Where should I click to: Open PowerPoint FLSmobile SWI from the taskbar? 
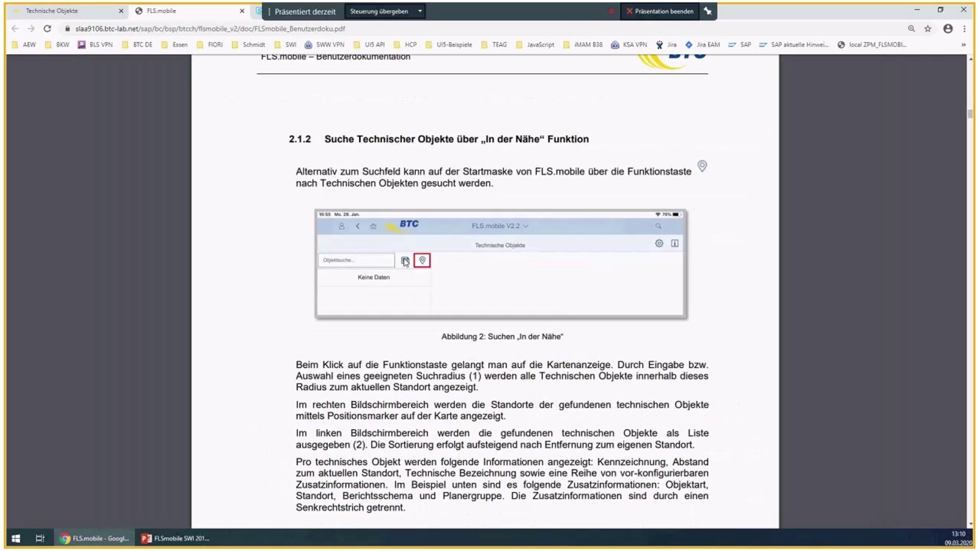(176, 538)
